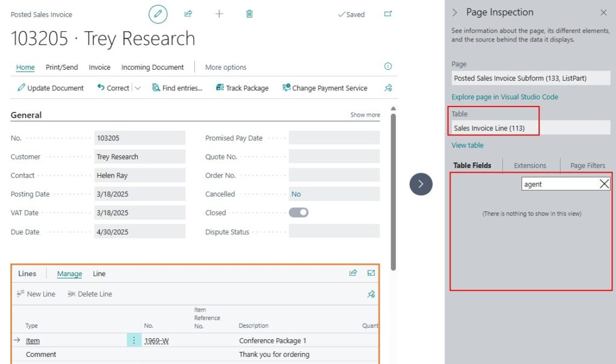Viewport: 616px width, 364px height.
Task: Select the Print/Send menu
Action: click(x=61, y=67)
